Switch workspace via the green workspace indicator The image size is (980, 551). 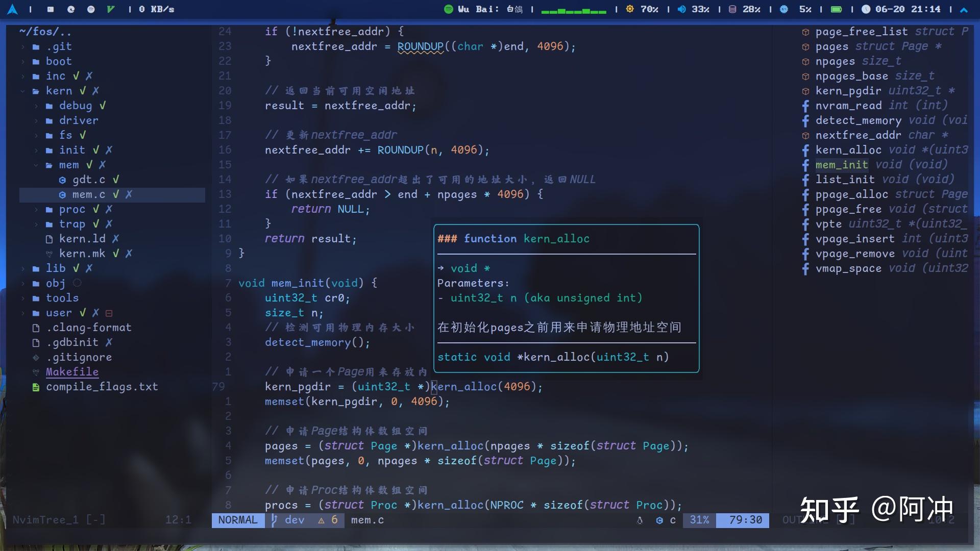coord(574,9)
